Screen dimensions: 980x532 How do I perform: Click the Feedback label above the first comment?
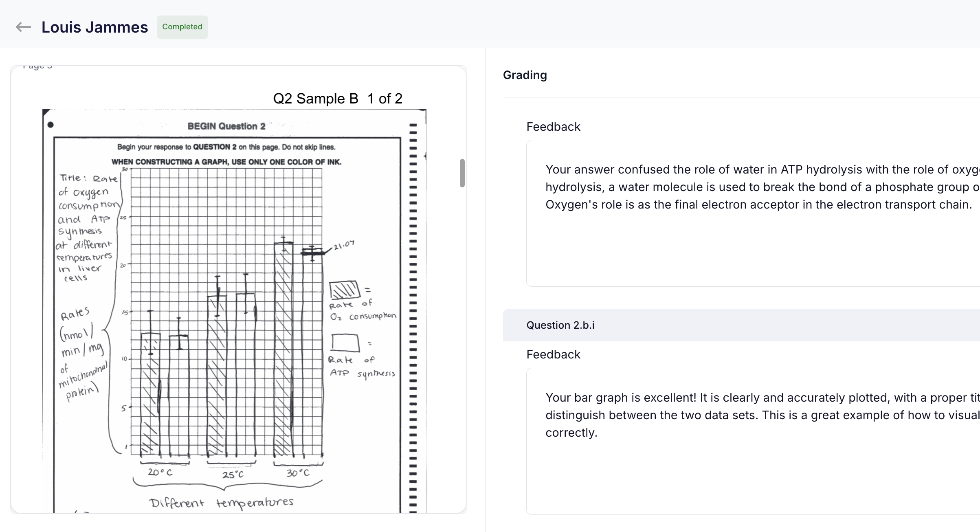click(553, 127)
